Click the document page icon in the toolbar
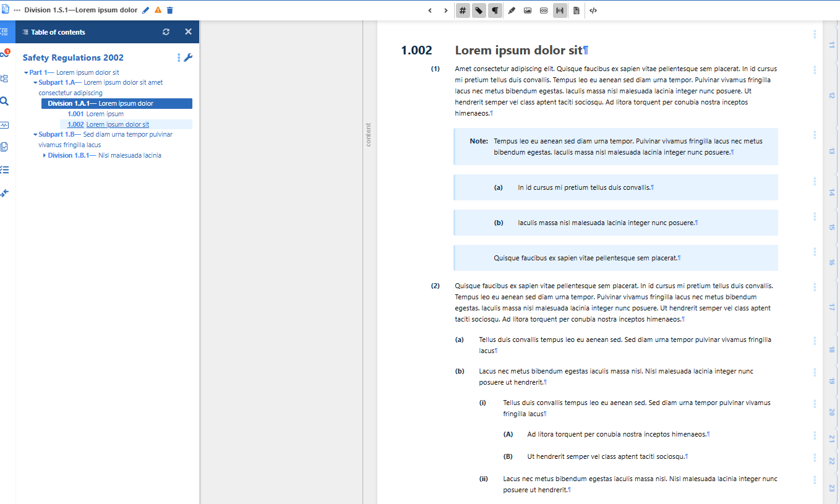Viewport: 840px width, 504px height. (x=576, y=11)
